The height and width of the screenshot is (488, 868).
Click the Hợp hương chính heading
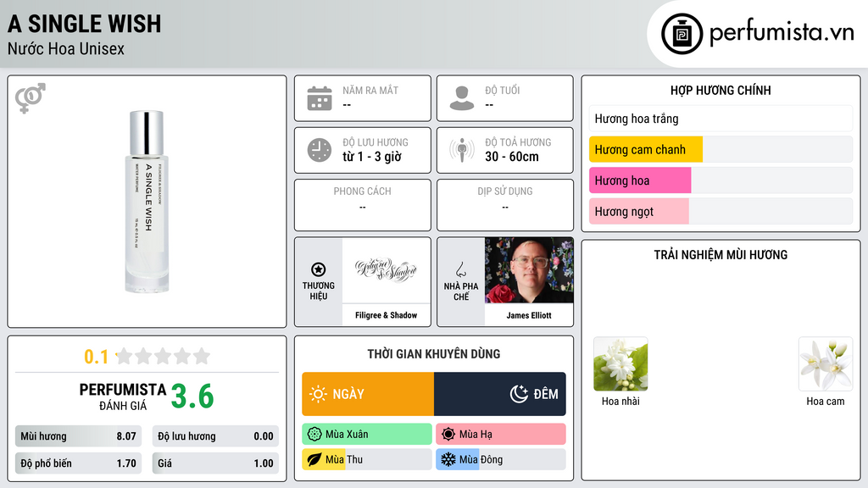(721, 90)
